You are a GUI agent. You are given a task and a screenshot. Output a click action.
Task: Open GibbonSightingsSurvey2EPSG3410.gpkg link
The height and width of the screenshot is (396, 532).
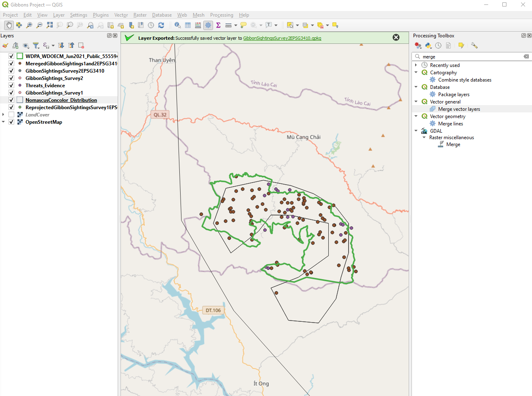coord(282,38)
